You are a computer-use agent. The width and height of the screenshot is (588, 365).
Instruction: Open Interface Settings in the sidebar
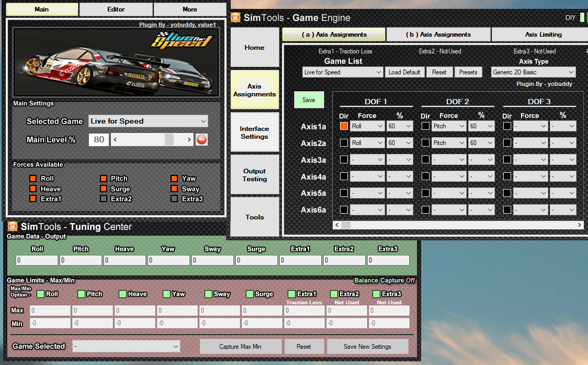[254, 132]
